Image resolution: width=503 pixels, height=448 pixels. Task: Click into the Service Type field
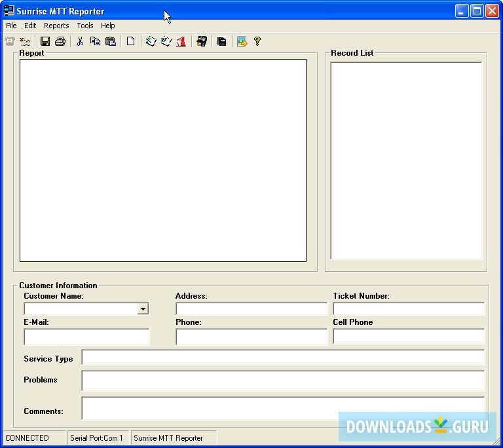pos(283,358)
